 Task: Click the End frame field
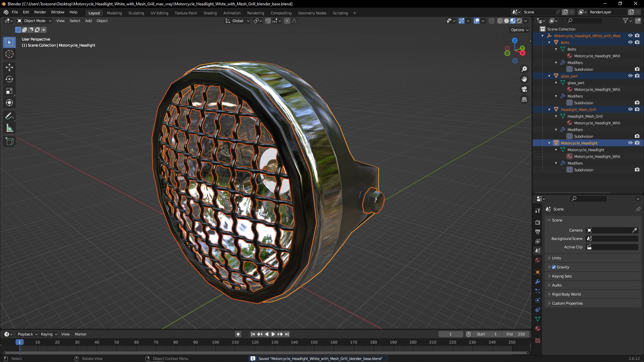[x=516, y=334]
